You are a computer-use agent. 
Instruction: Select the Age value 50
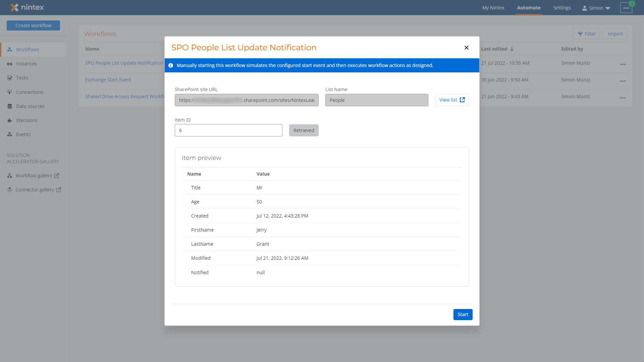[259, 202]
